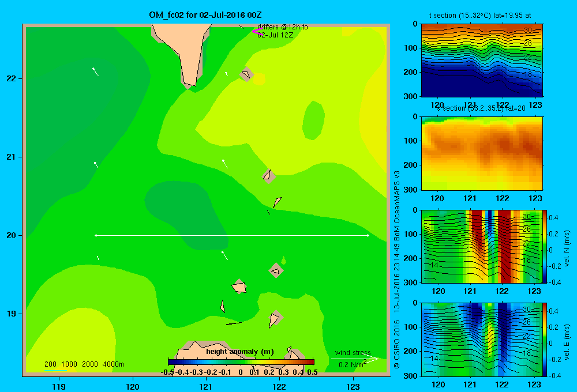Screen dimensions: 577x392
Task: Open the eastward velocity section plot
Action: 482,340
